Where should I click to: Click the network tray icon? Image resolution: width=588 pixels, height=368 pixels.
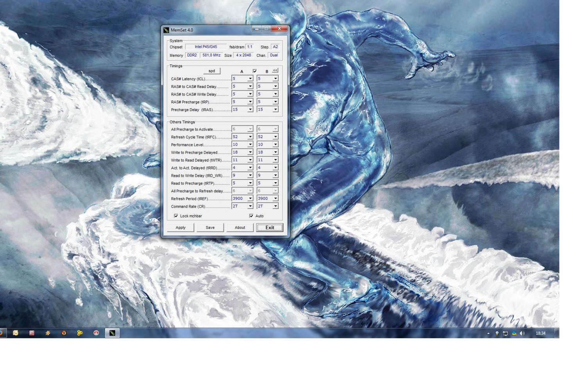(505, 333)
